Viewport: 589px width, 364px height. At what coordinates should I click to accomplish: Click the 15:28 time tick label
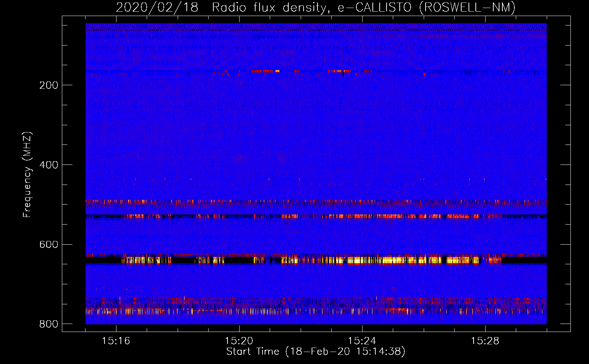tap(485, 341)
